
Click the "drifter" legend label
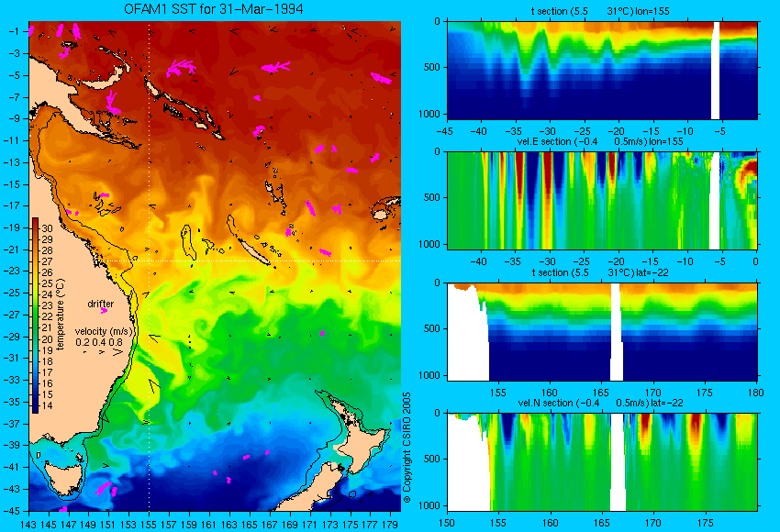pos(101,304)
